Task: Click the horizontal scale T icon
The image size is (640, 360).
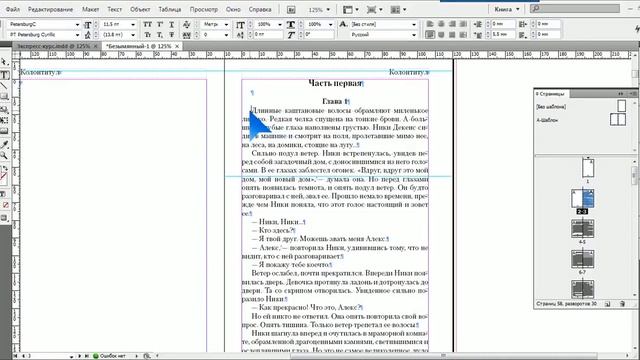Action: point(291,24)
